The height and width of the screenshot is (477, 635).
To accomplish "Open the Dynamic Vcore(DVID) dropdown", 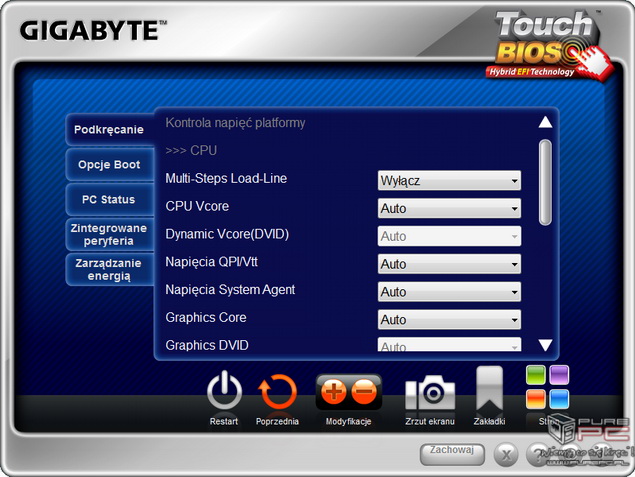I will click(x=449, y=236).
